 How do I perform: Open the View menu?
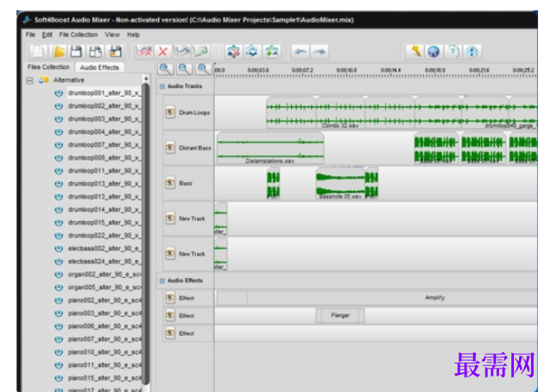tap(112, 35)
